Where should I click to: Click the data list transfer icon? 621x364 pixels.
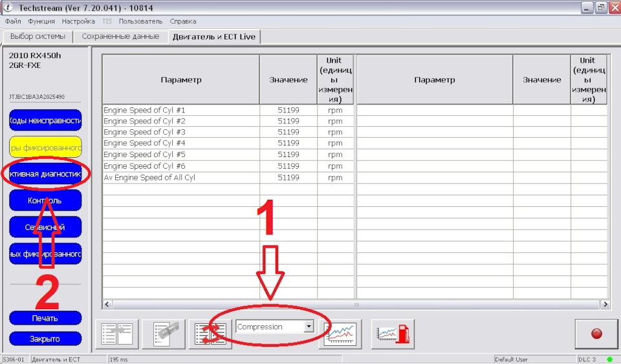(x=117, y=334)
